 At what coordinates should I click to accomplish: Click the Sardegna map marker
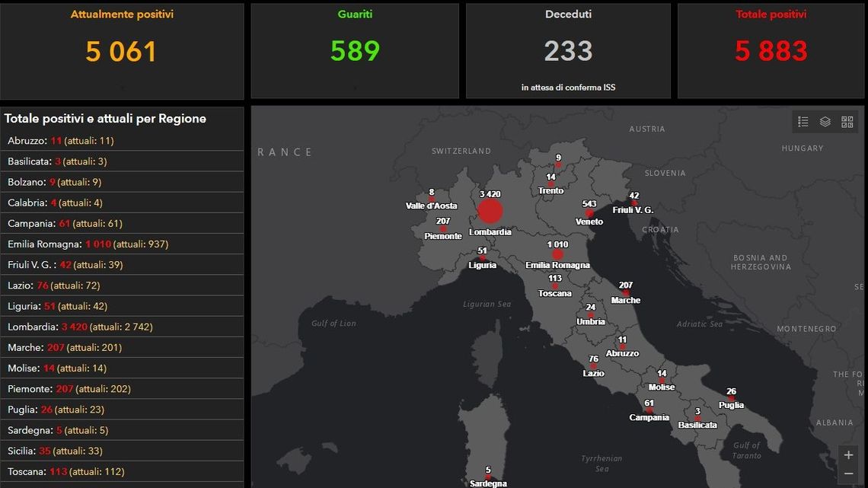(488, 477)
